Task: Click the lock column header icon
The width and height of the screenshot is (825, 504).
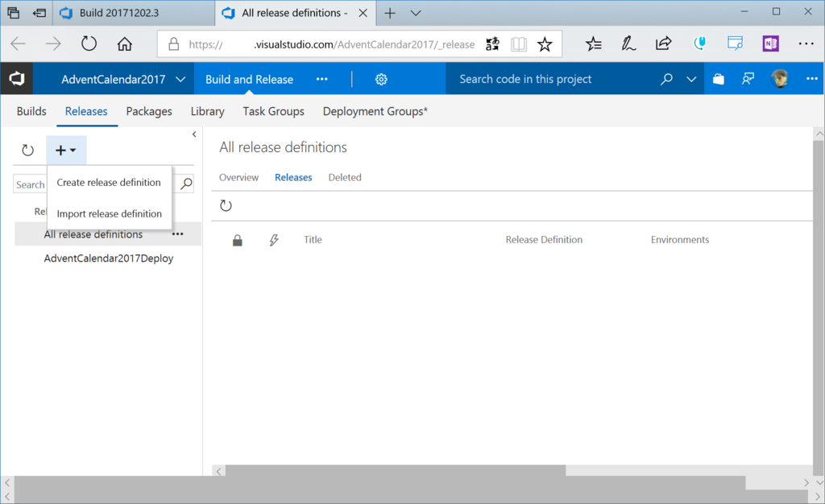Action: (x=238, y=240)
